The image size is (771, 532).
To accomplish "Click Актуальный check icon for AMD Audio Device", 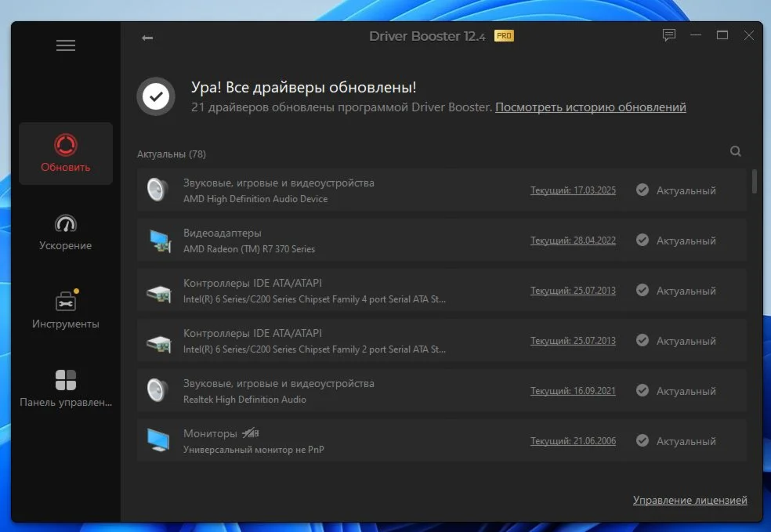I will tap(642, 190).
